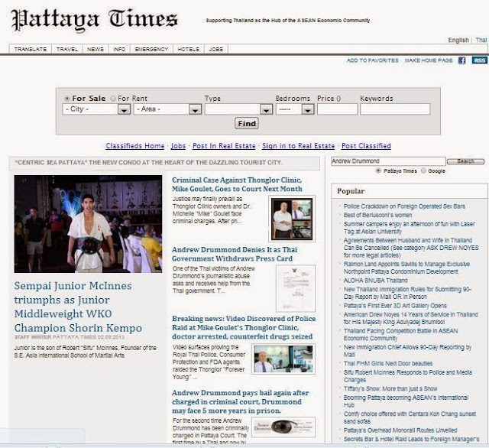Viewport: 489px width, 448px height.
Task: Open the NEWS menu tab
Action: pos(96,49)
